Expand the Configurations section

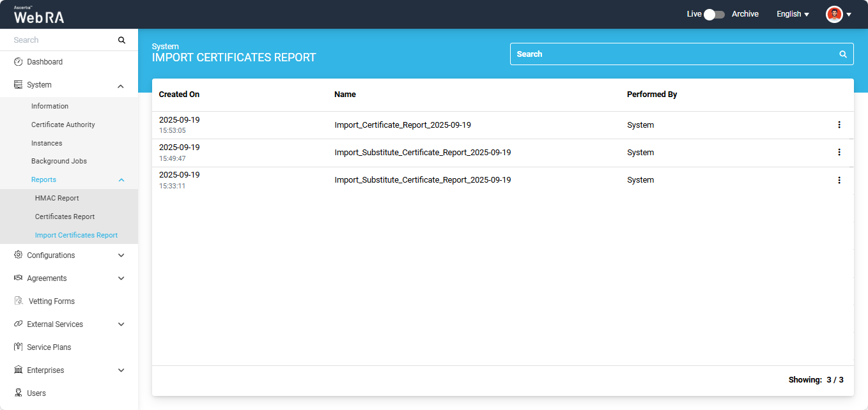click(121, 255)
